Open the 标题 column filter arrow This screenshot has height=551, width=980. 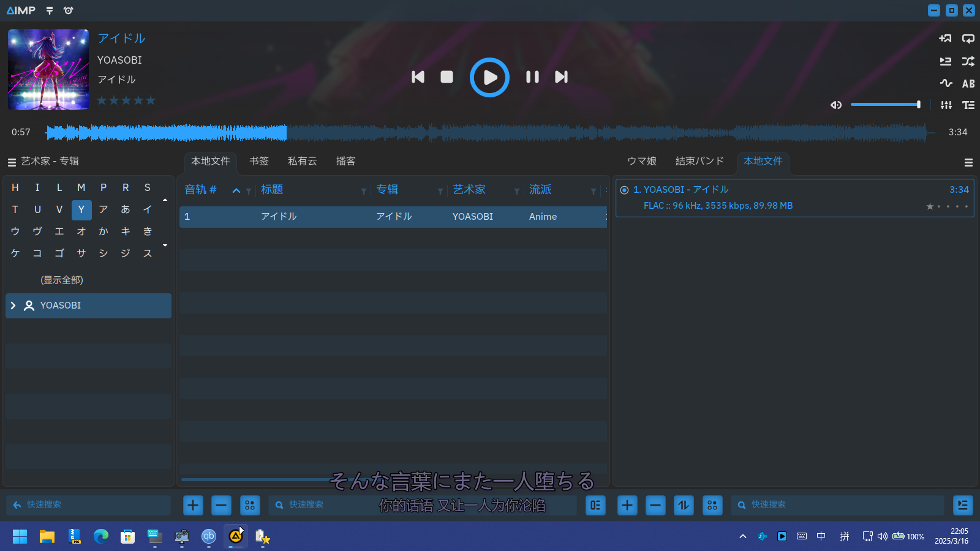pyautogui.click(x=364, y=192)
